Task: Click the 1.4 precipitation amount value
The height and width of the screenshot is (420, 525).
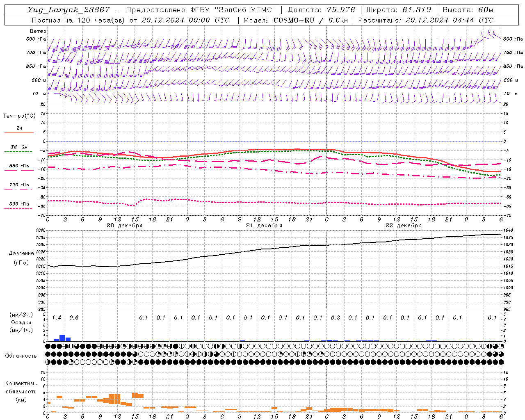Action: (x=57, y=317)
